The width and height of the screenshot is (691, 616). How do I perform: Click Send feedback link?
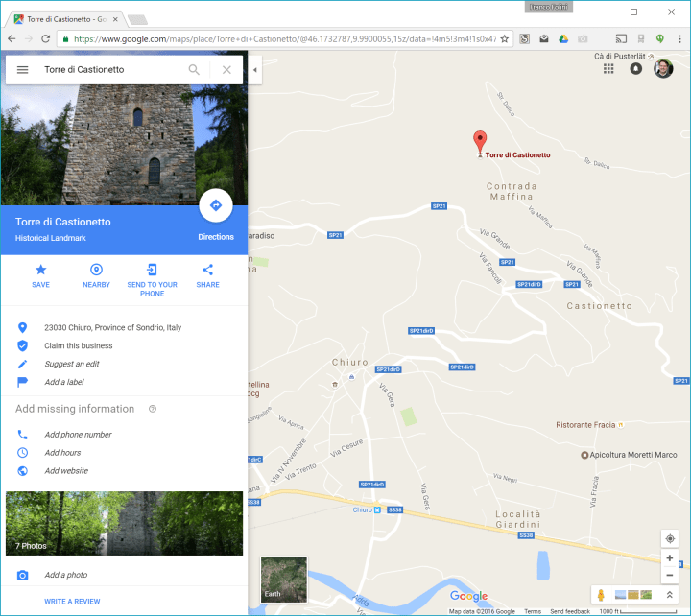570,611
